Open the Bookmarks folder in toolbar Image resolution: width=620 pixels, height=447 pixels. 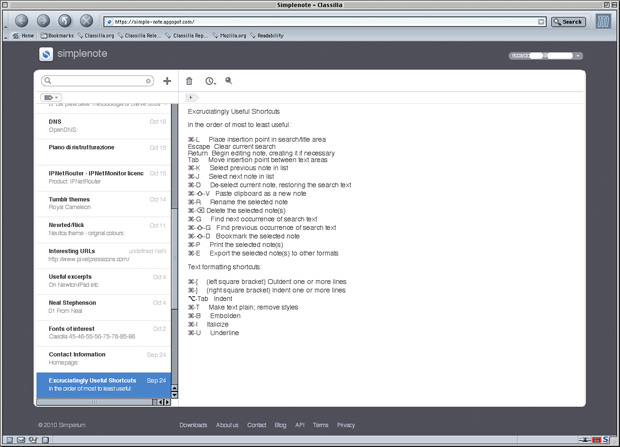point(57,36)
